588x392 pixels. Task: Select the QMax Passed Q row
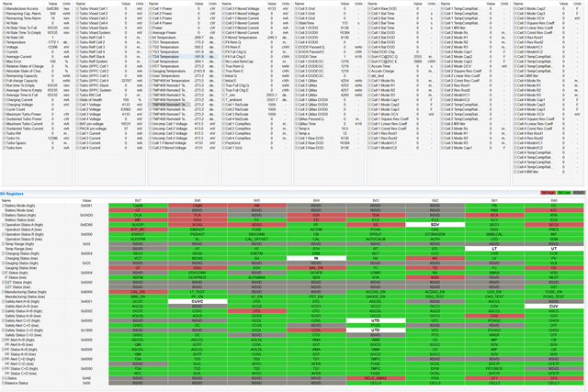(329, 119)
